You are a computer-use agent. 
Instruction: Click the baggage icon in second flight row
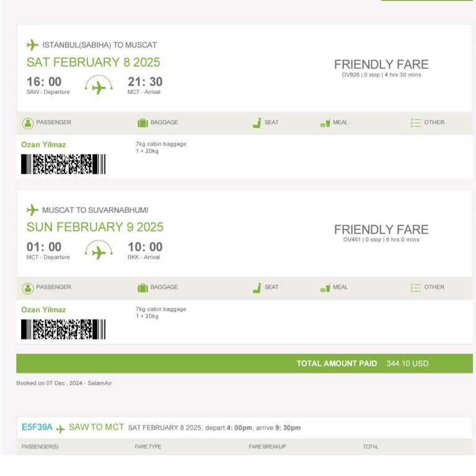coord(143,288)
